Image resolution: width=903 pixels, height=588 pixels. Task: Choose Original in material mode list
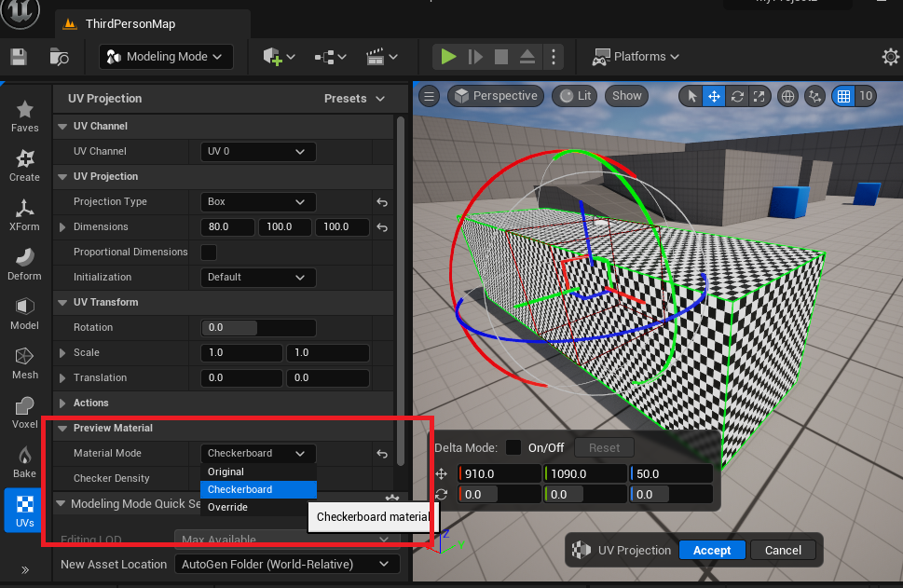[x=258, y=472]
